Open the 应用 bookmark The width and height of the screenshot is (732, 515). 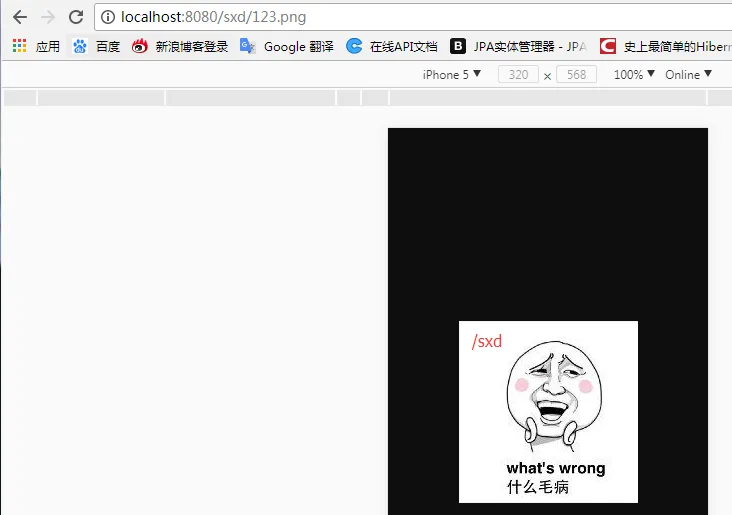point(48,46)
